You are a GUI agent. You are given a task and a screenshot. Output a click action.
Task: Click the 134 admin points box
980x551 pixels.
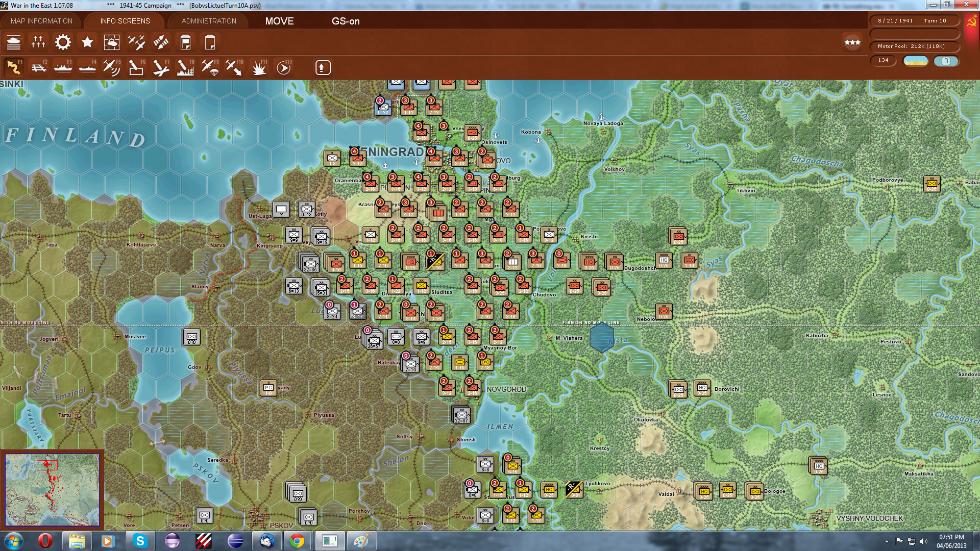[883, 60]
